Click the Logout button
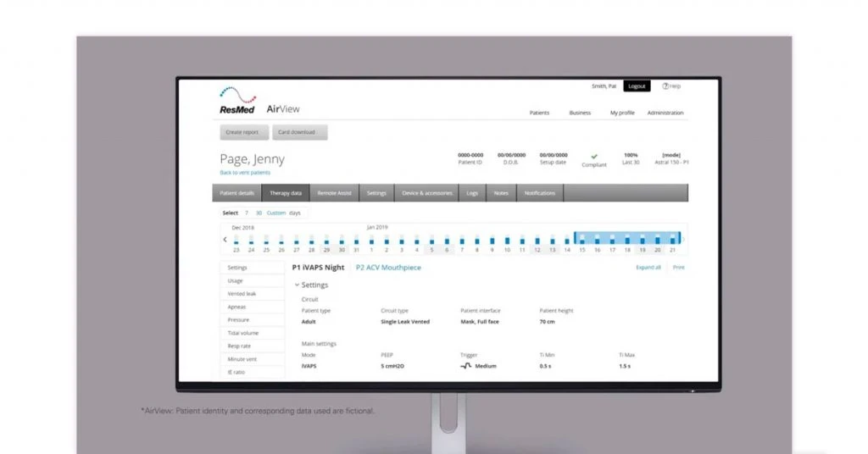The width and height of the screenshot is (868, 454). coord(637,86)
